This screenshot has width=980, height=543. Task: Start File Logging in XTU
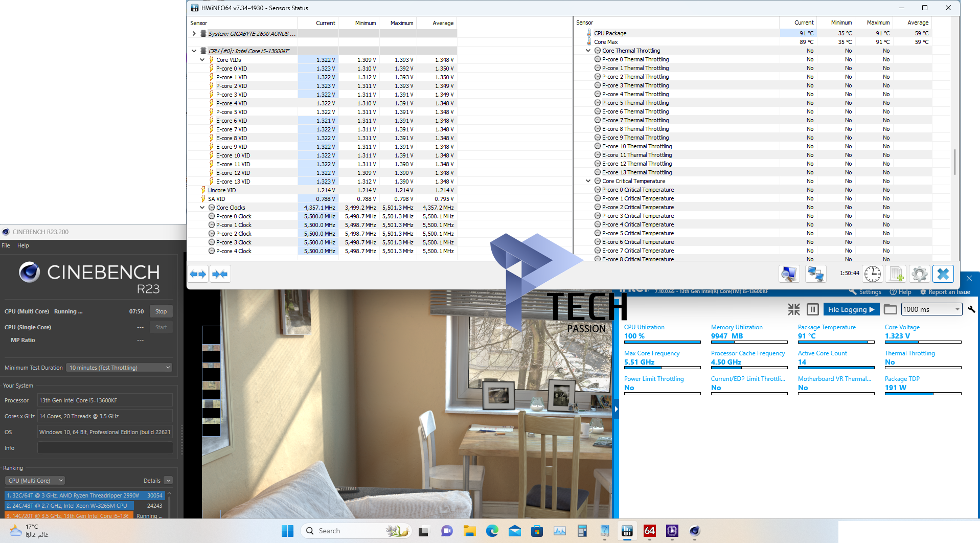[x=851, y=309]
